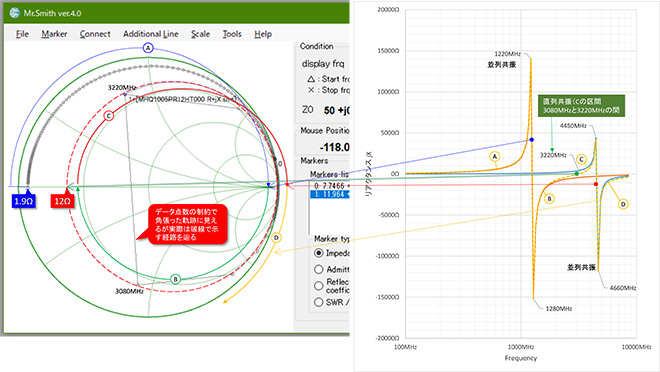660x372 pixels.
Task: Select the Impedance marker type radio button
Action: (319, 253)
